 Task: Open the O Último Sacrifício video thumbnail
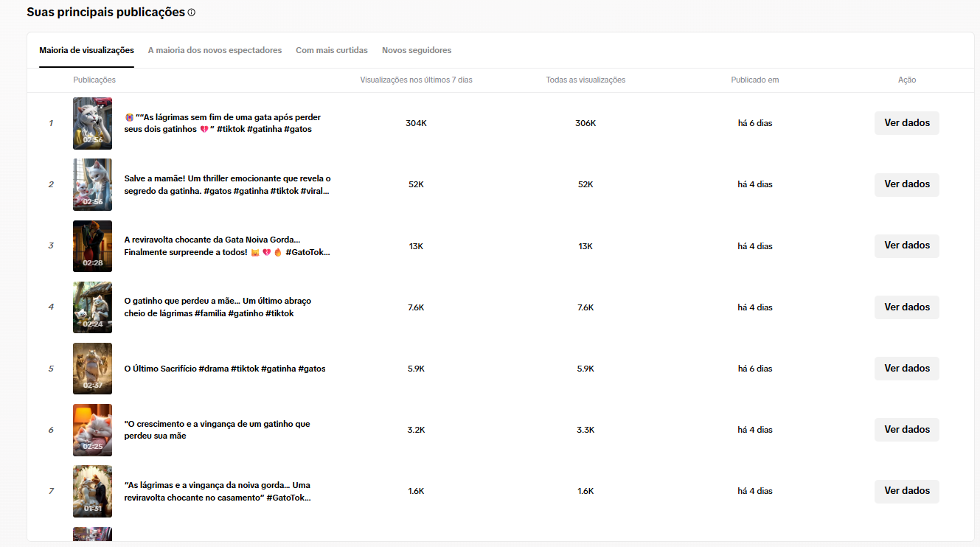coord(93,368)
